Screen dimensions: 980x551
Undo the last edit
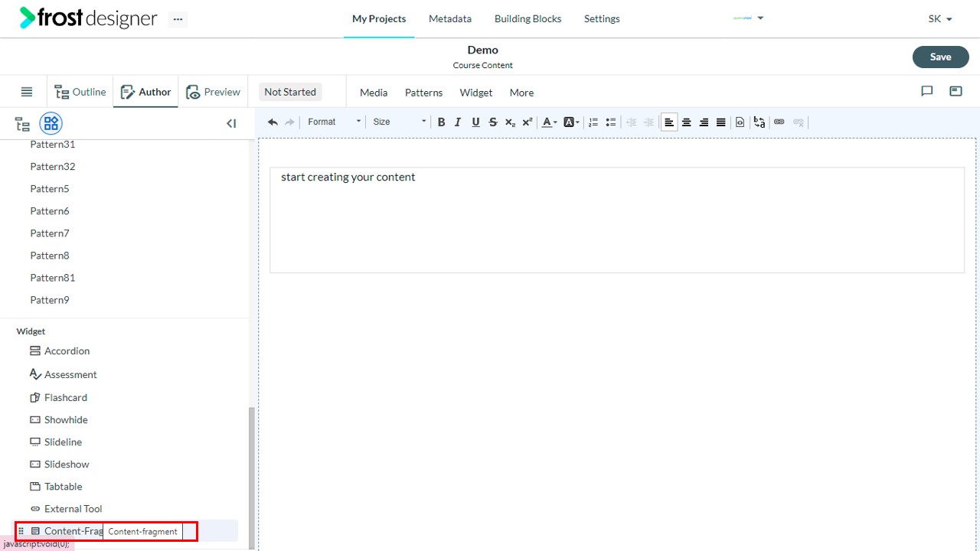273,122
